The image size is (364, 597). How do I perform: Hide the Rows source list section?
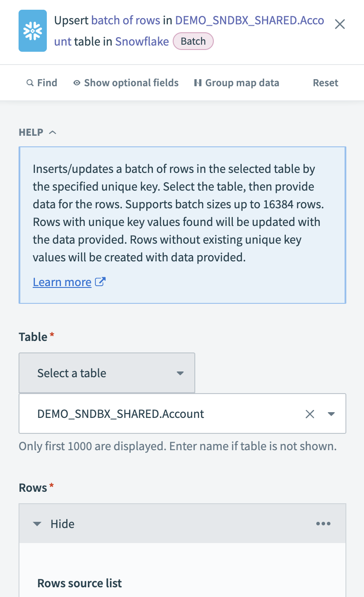(62, 524)
